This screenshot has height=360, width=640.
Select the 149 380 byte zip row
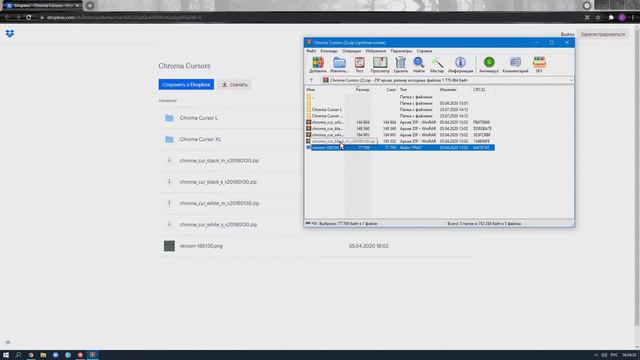tap(400, 129)
